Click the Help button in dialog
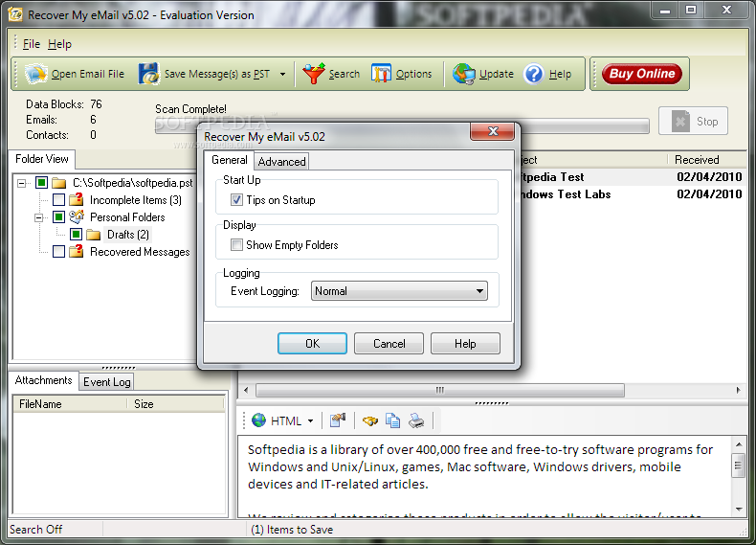The height and width of the screenshot is (545, 756). [x=465, y=343]
